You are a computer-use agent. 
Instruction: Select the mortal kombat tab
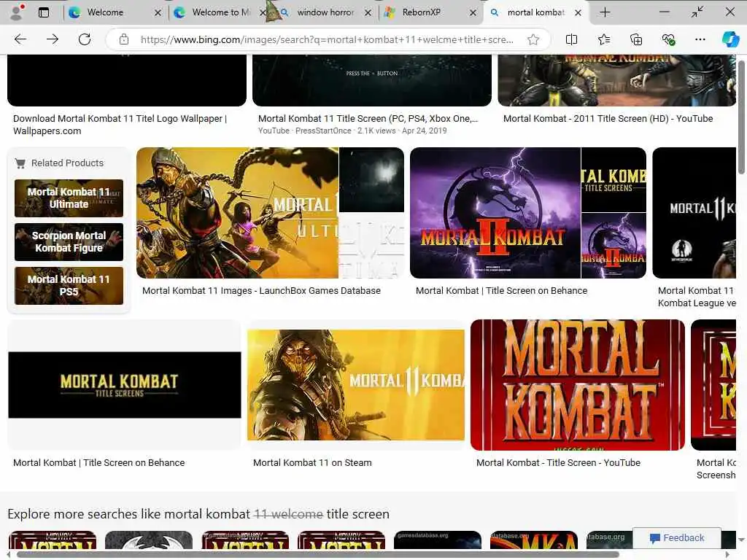[535, 12]
